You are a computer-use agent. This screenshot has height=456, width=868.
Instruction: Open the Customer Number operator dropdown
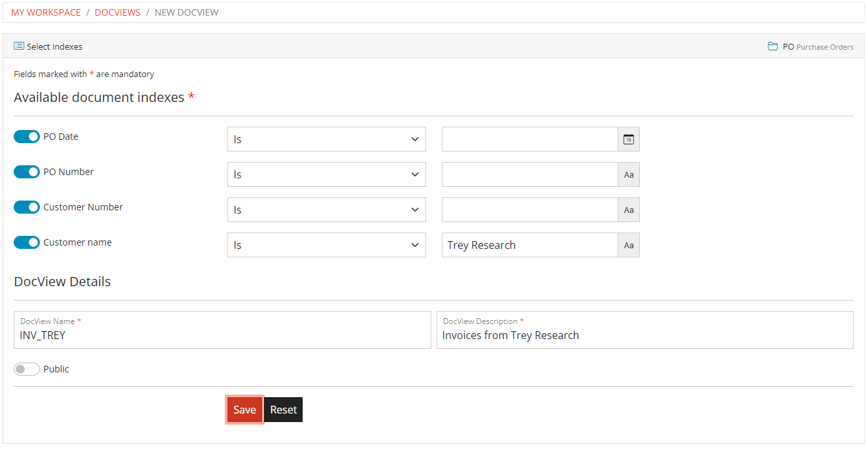pyautogui.click(x=326, y=210)
